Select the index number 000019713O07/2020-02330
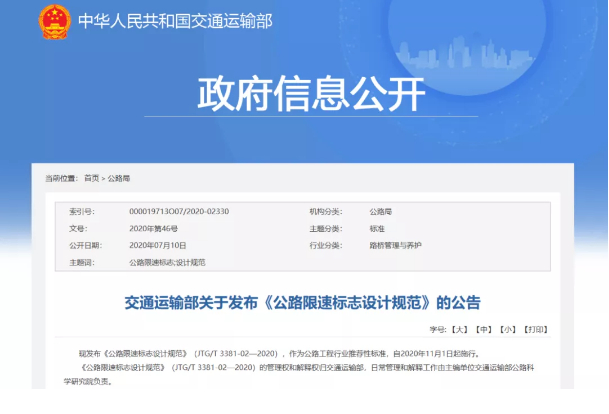Viewport: 609px width, 414px height. point(179,211)
